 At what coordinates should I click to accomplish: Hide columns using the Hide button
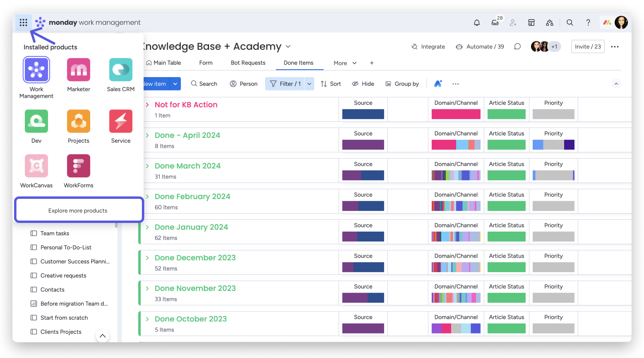pyautogui.click(x=363, y=84)
